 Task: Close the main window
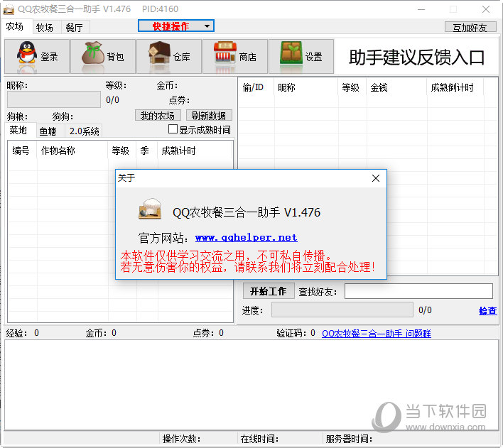pyautogui.click(x=486, y=9)
